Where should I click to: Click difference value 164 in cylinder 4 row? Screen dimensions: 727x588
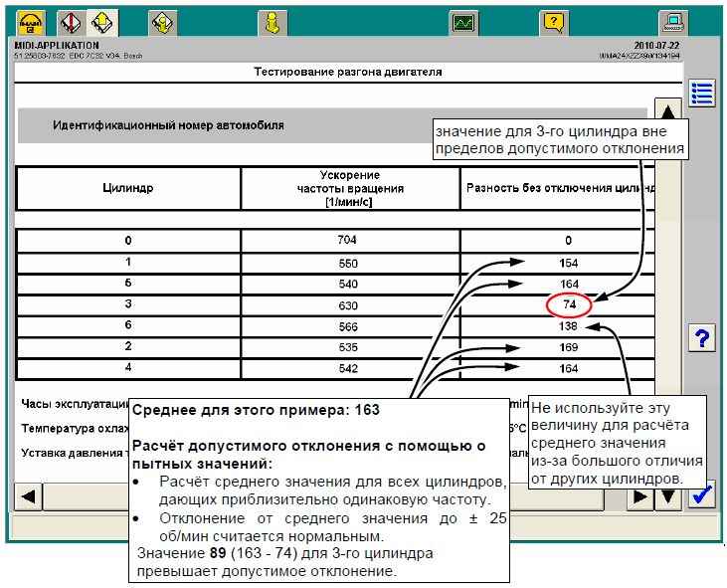tap(569, 369)
